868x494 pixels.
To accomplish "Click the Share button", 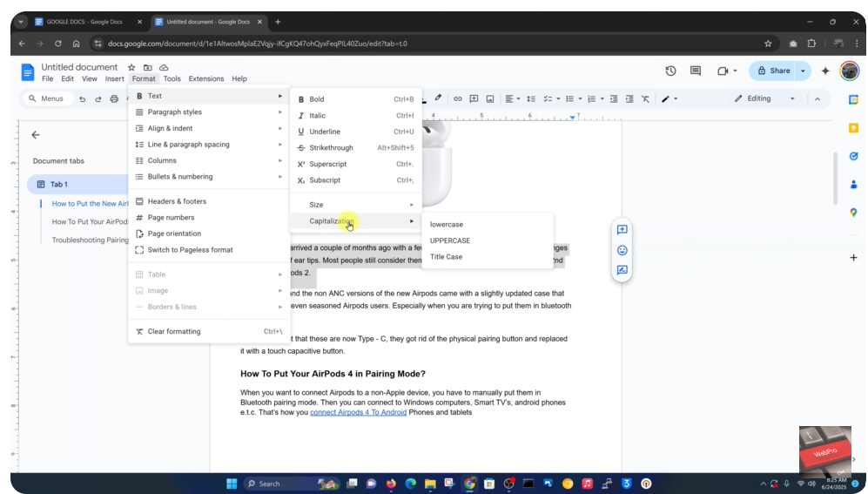I will [773, 71].
